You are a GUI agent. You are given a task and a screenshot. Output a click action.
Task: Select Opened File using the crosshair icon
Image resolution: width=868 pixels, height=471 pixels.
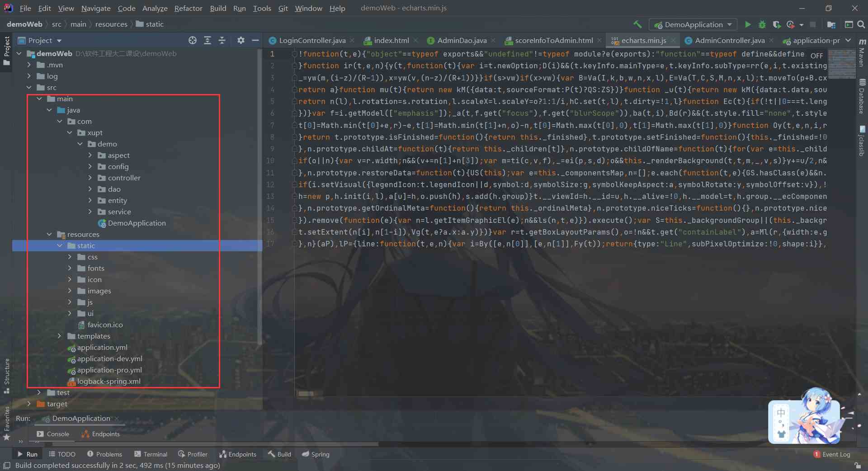tap(193, 40)
